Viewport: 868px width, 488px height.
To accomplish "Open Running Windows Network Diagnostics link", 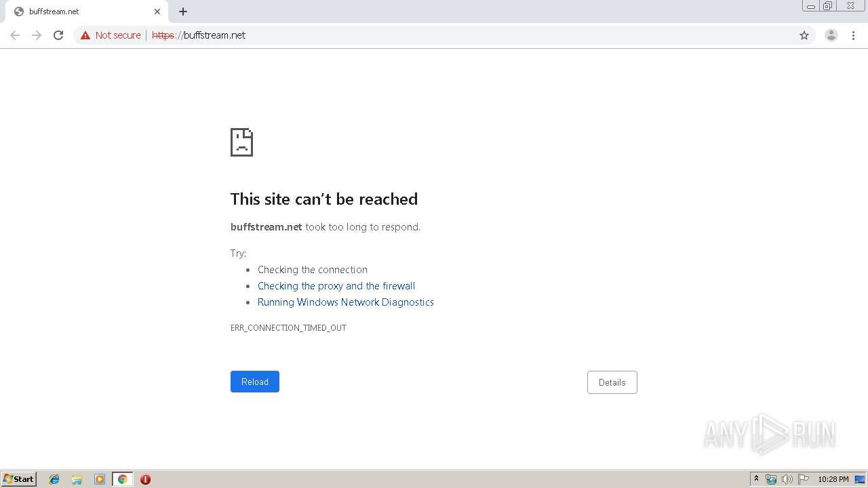I will 346,302.
